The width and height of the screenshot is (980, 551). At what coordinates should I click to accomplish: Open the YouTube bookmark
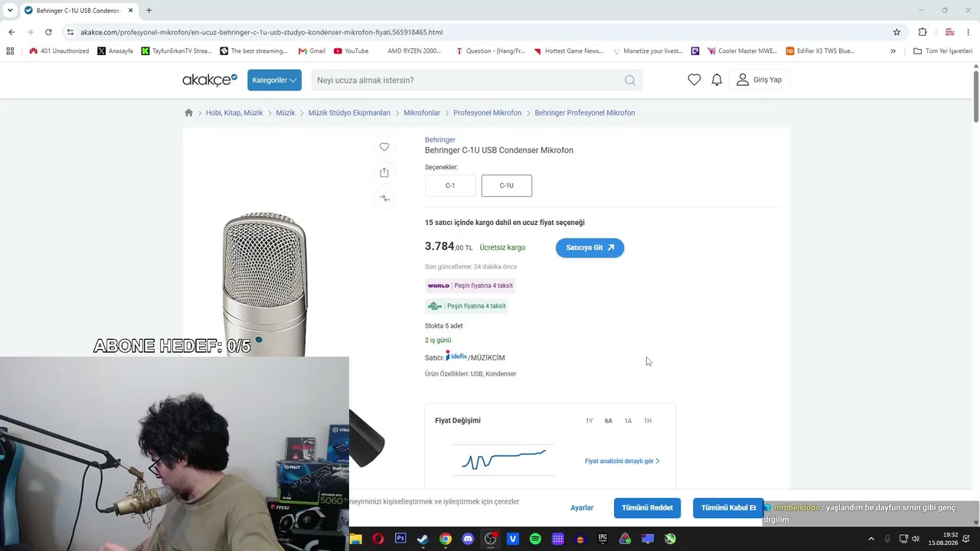[x=351, y=51]
